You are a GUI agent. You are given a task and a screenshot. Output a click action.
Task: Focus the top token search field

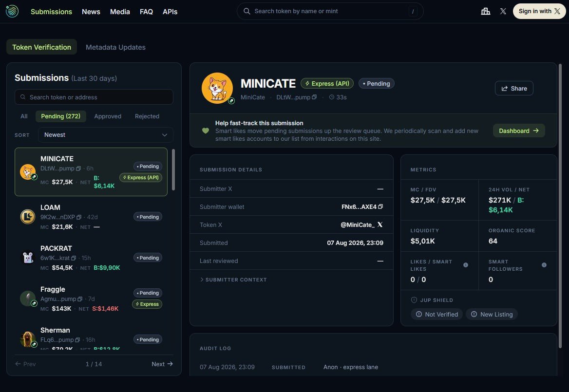[330, 11]
